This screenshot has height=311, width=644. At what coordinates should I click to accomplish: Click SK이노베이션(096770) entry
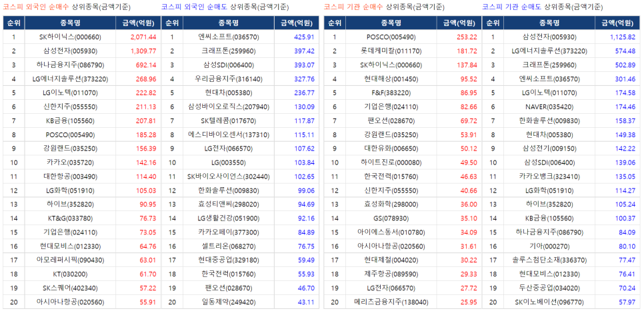coord(551,302)
